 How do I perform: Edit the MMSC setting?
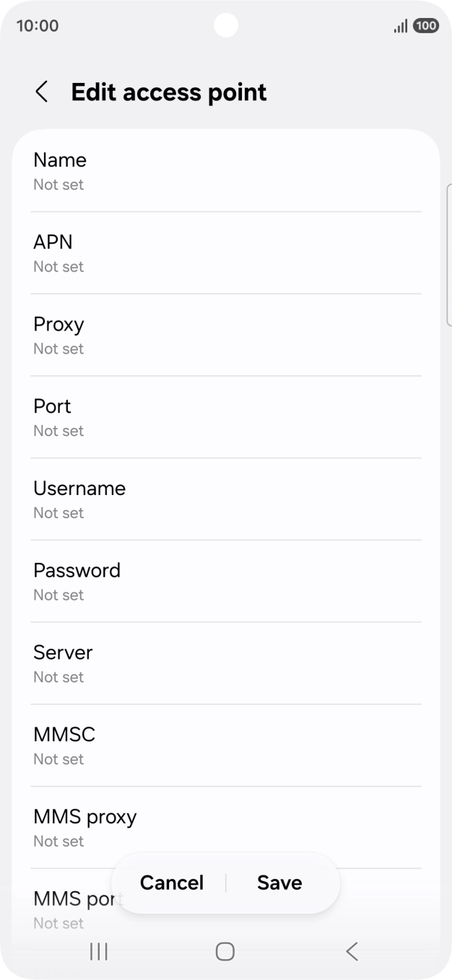tap(225, 745)
